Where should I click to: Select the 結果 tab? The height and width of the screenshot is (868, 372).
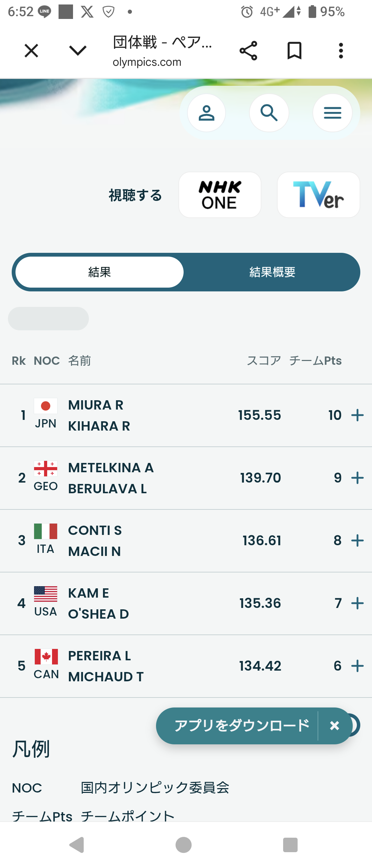100,272
